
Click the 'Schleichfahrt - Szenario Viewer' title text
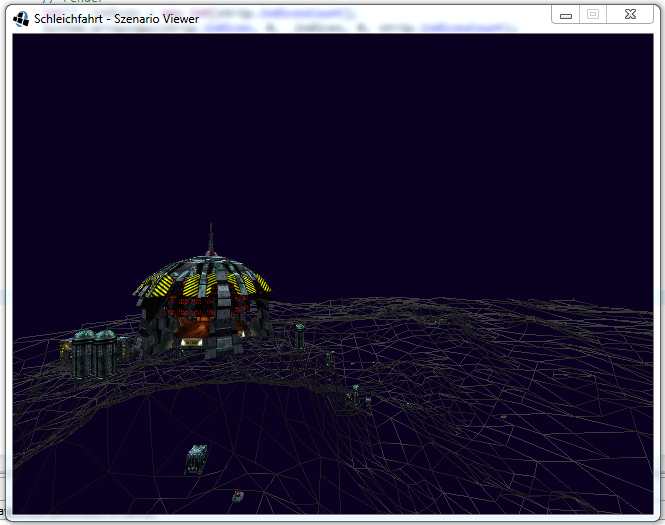pos(116,19)
